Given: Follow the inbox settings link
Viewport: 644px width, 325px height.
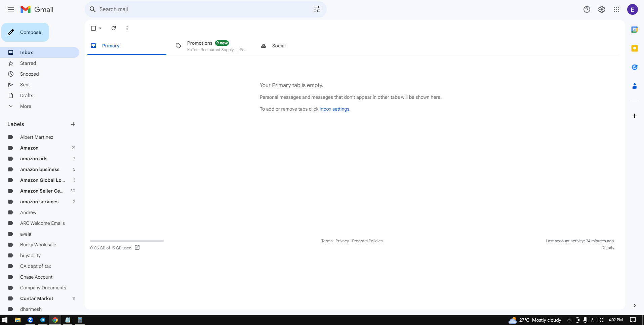Looking at the screenshot, I should point(334,109).
